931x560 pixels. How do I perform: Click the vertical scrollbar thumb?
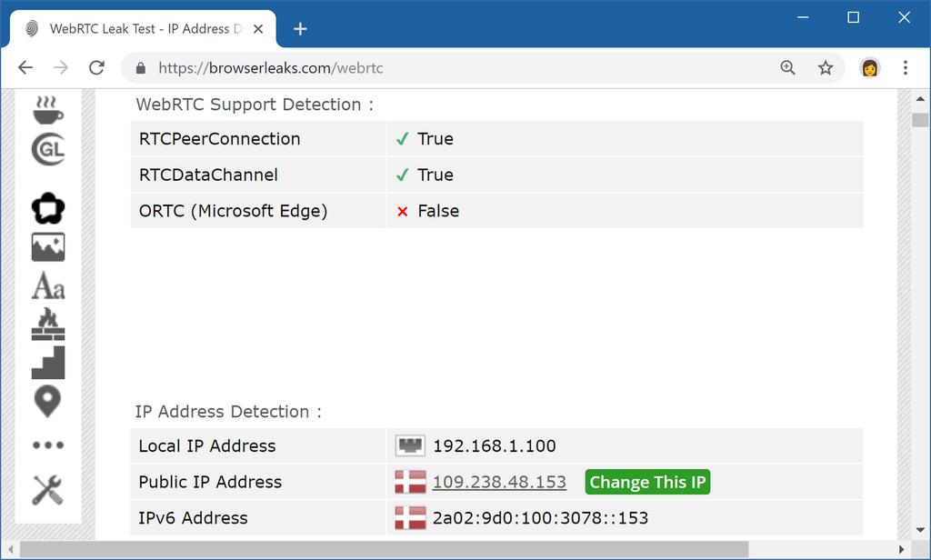pos(920,119)
